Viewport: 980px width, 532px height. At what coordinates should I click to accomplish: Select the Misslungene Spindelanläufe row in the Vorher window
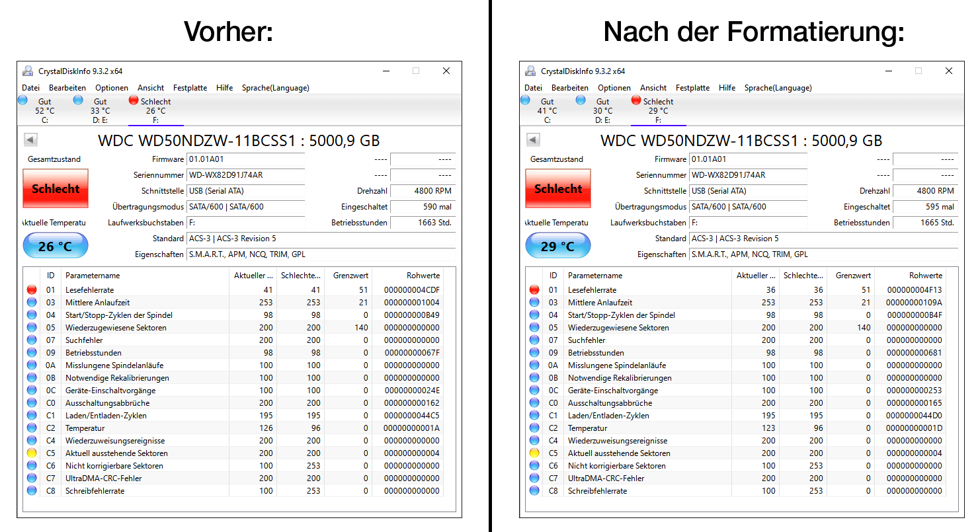(x=233, y=365)
